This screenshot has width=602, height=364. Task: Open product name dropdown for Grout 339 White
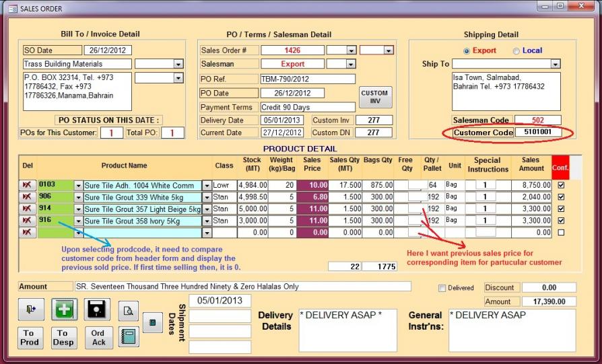207,198
